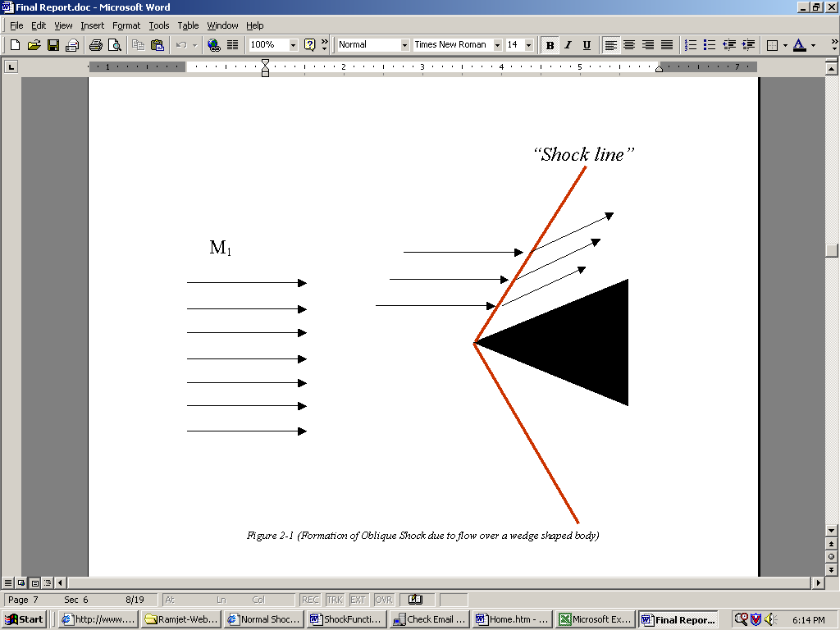Expand the Undo history dropdown arrow
Image resolution: width=840 pixels, height=630 pixels.
tap(194, 45)
